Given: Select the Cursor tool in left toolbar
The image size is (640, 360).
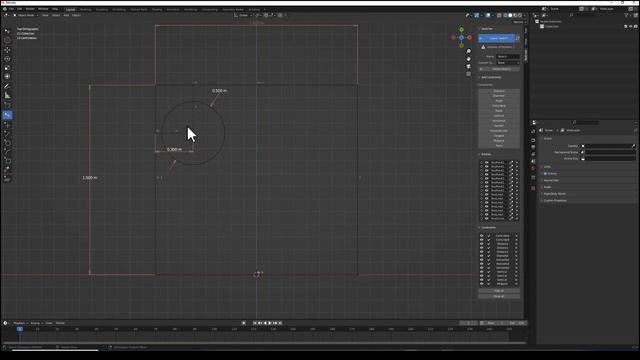Looking at the screenshot, I should click(7, 40).
